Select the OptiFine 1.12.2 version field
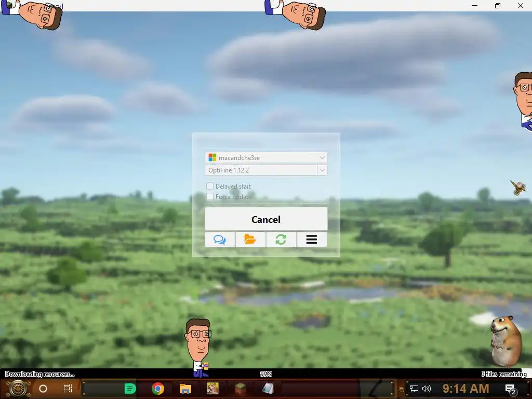 coord(261,170)
